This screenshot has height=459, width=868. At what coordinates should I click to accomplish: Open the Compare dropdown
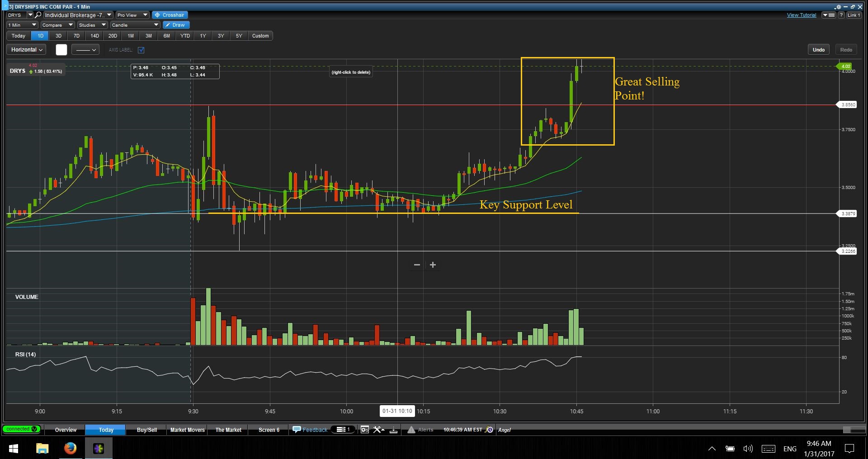57,25
